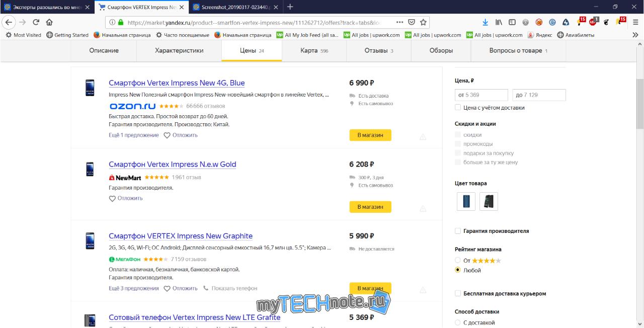This screenshot has height=328, width=644.
Task: Expand Ещё 3 предложения under МегаФон
Action: click(x=134, y=288)
